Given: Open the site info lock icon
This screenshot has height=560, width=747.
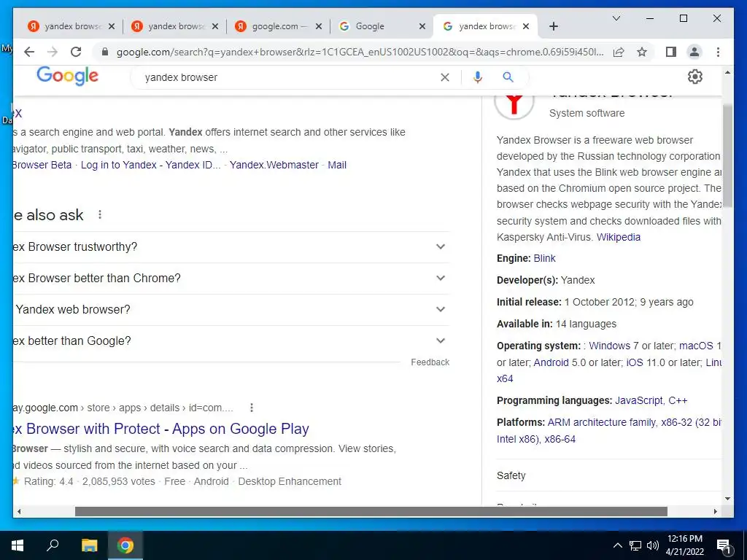Looking at the screenshot, I should [x=105, y=52].
